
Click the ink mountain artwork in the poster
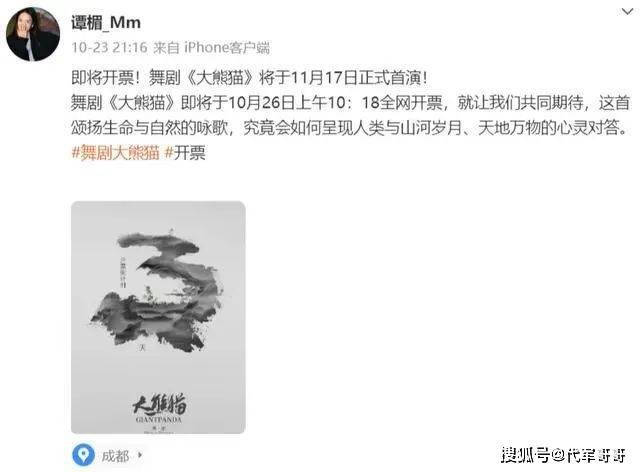coord(157,291)
